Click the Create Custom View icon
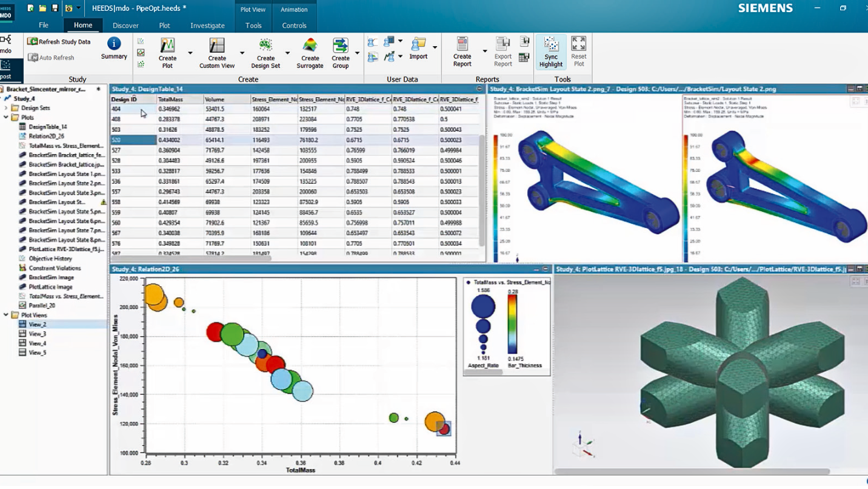 [x=217, y=46]
